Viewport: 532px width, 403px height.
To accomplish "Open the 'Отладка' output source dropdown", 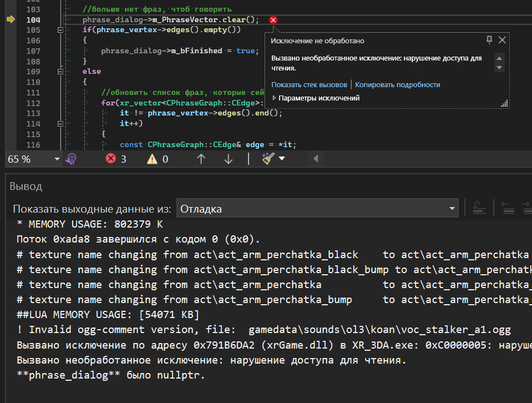I will pyautogui.click(x=317, y=209).
